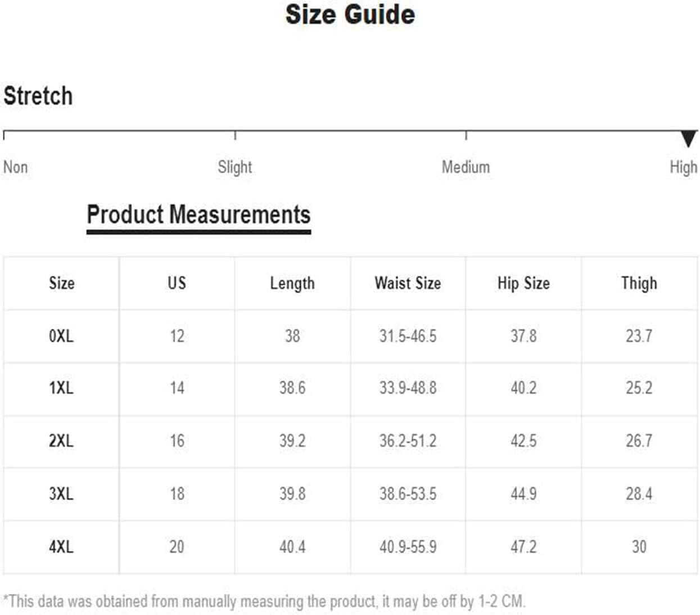
Task: Click the thigh value 30 cell
Action: (639, 546)
